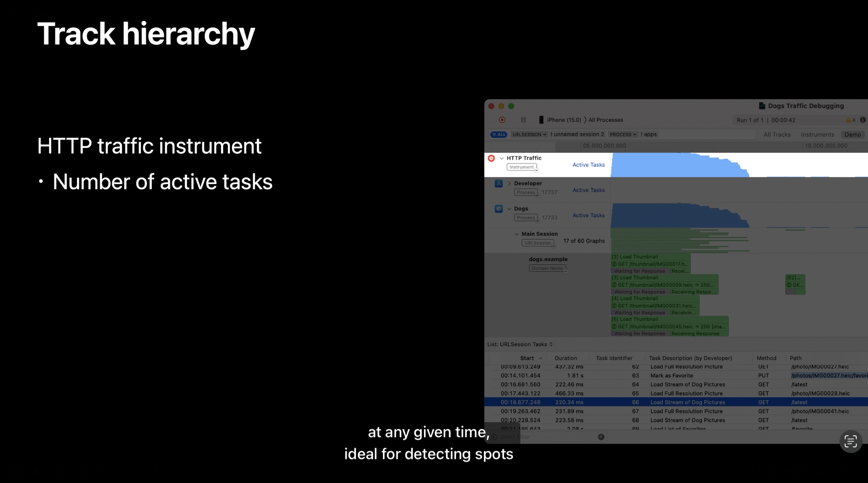Click the red Record button
Image resolution: width=868 pixels, height=483 pixels.
(502, 120)
